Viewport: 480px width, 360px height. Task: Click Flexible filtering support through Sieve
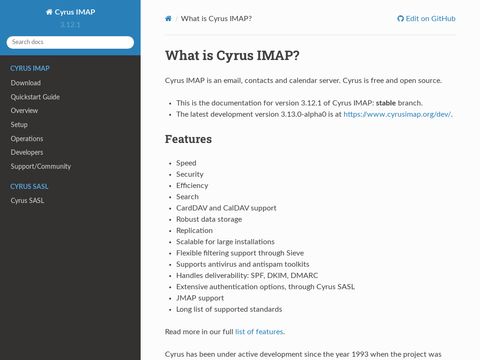(240, 253)
